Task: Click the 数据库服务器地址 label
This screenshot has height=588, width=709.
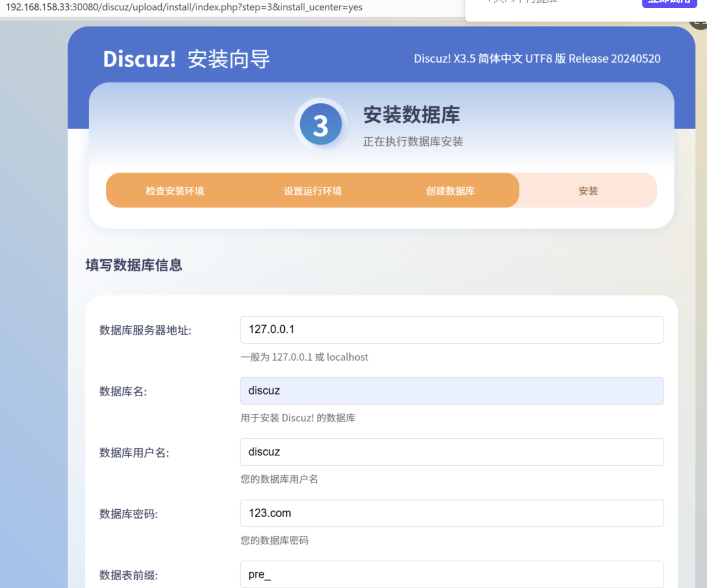Action: tap(145, 330)
